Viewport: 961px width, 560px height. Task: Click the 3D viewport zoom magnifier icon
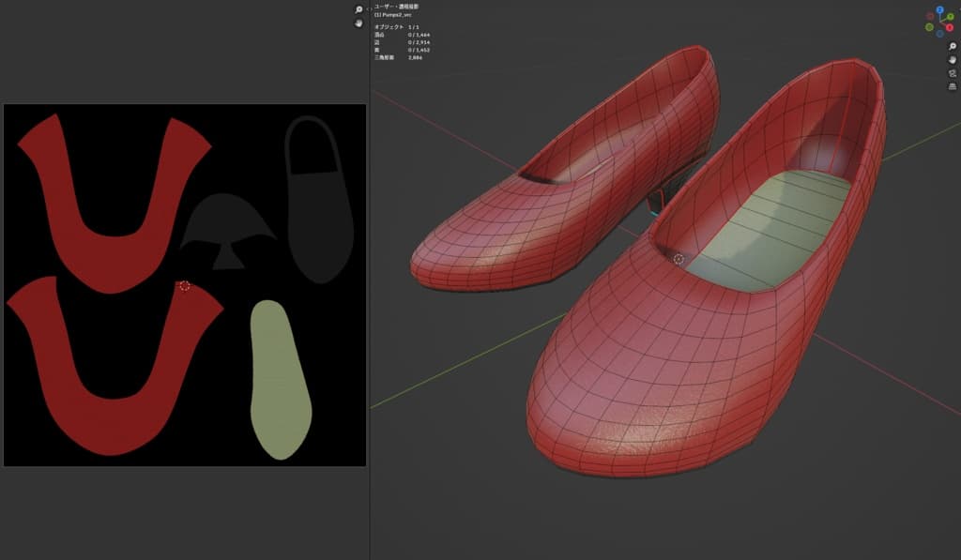point(951,46)
